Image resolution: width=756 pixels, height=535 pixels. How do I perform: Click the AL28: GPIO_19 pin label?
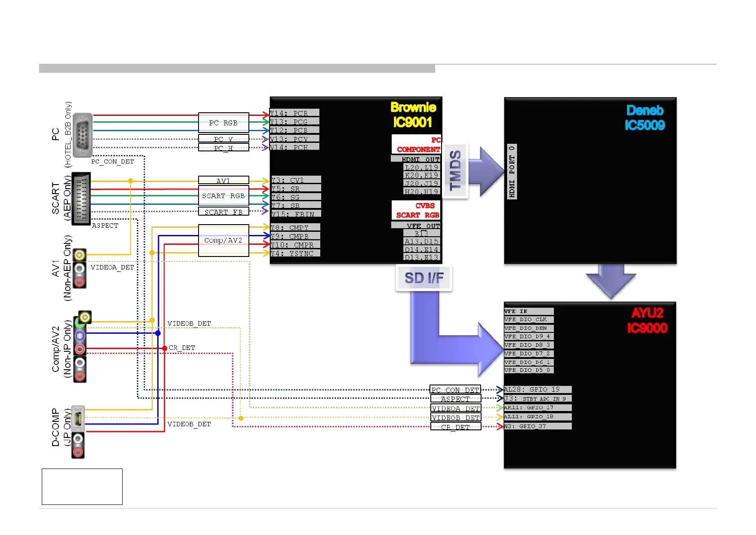pos(538,389)
